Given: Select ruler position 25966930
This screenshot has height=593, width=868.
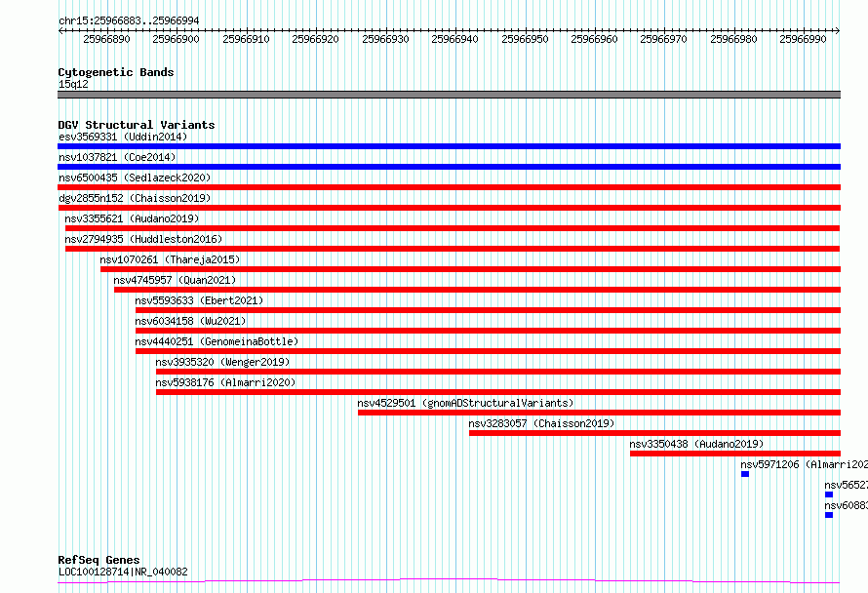Looking at the screenshot, I should click(x=385, y=39).
